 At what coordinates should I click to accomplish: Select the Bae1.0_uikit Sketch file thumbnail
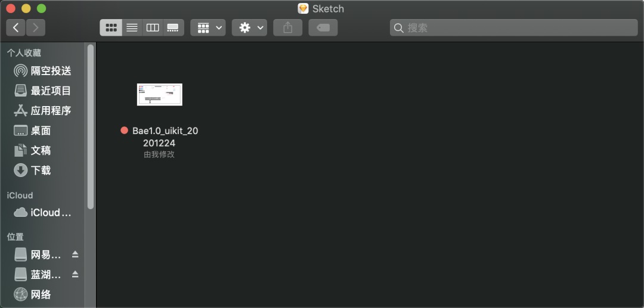(x=159, y=94)
